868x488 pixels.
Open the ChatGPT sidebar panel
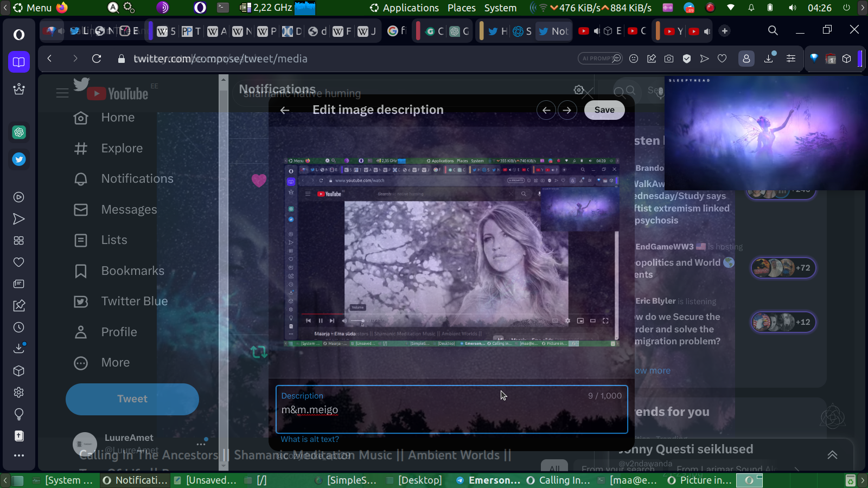(x=19, y=132)
